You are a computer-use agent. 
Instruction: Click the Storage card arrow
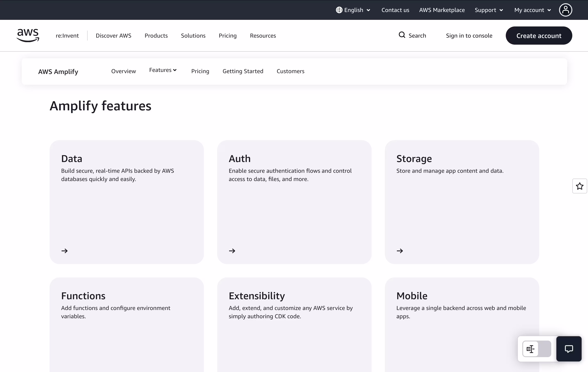400,251
